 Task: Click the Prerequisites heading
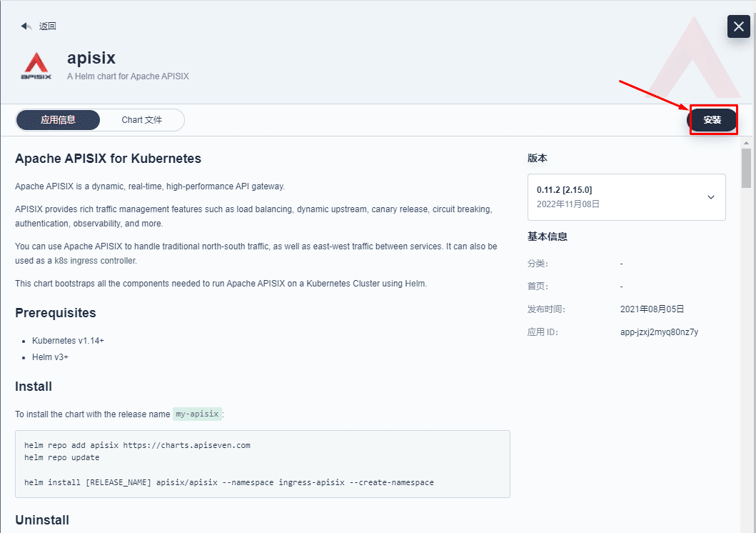(x=56, y=313)
